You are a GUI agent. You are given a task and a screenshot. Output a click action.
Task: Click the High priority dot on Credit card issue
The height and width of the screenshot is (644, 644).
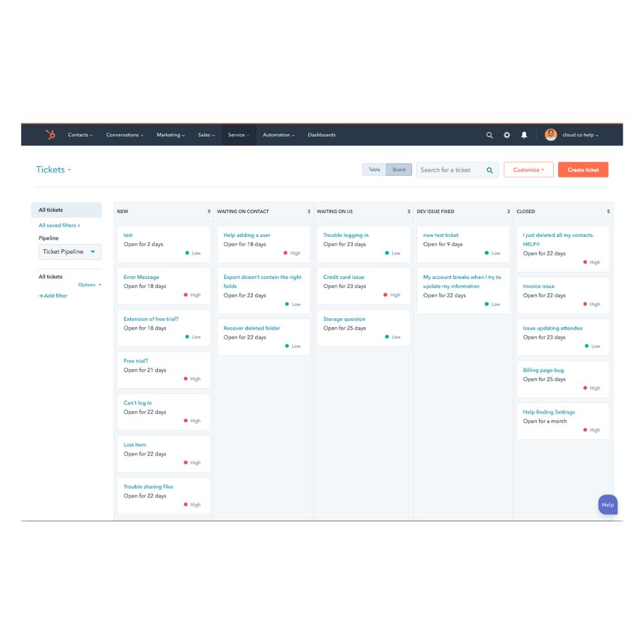pos(385,295)
